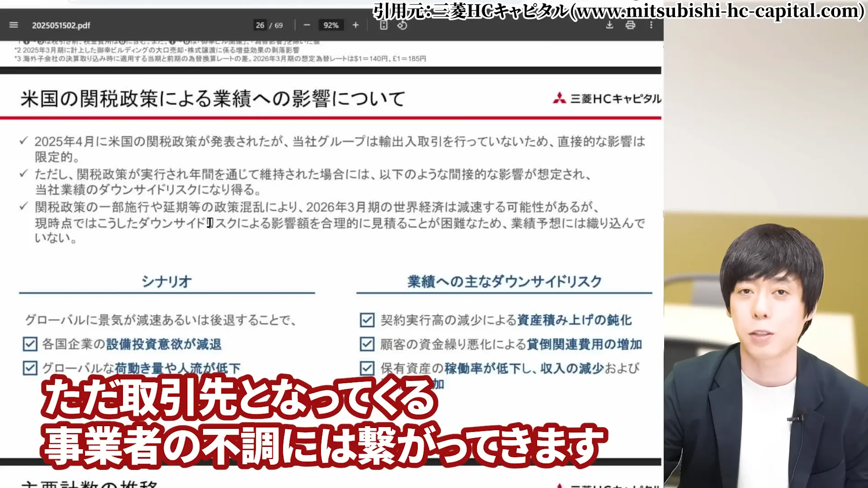Click the text グローバルに景気が減速あるいは後退することで
This screenshot has height=488, width=868.
tap(160, 320)
